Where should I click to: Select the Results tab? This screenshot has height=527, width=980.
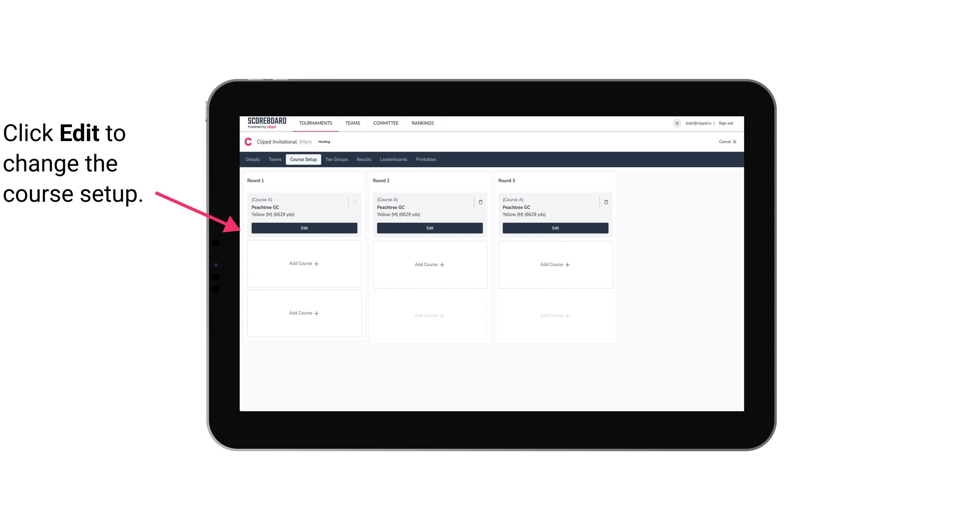(364, 159)
